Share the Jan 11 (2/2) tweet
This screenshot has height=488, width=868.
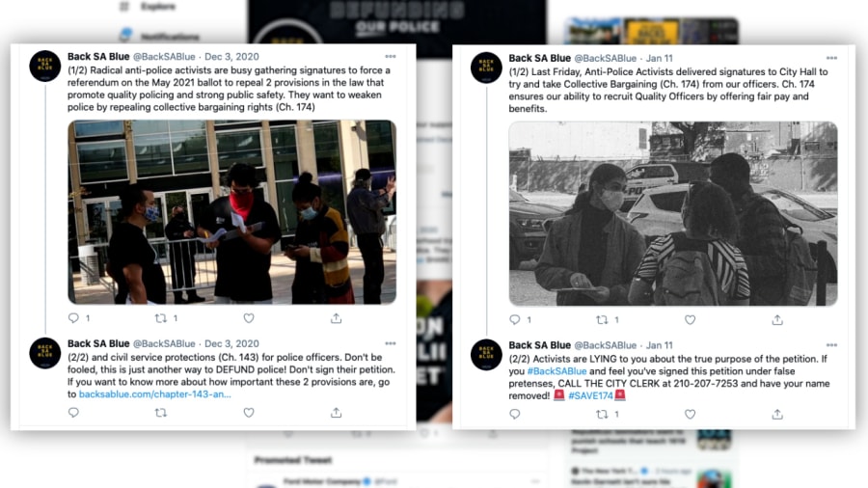pos(777,414)
